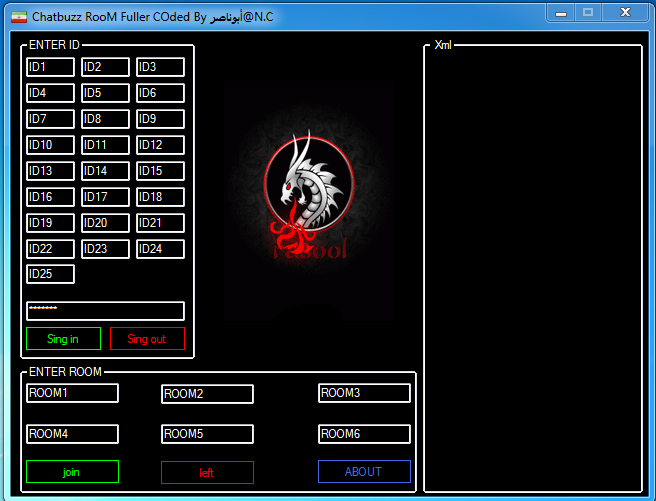Click into the ID8 field
This screenshot has width=656, height=501.
[105, 119]
